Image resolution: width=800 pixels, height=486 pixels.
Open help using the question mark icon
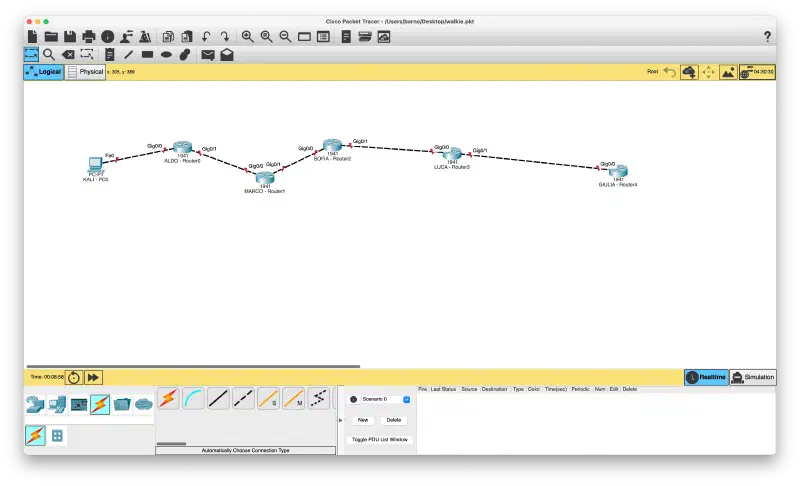pyautogui.click(x=767, y=36)
